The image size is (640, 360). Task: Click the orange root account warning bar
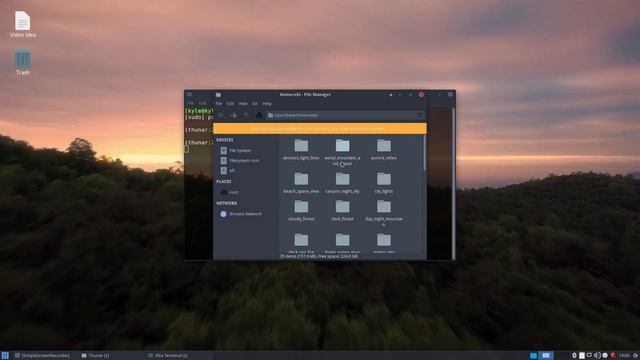click(x=320, y=129)
